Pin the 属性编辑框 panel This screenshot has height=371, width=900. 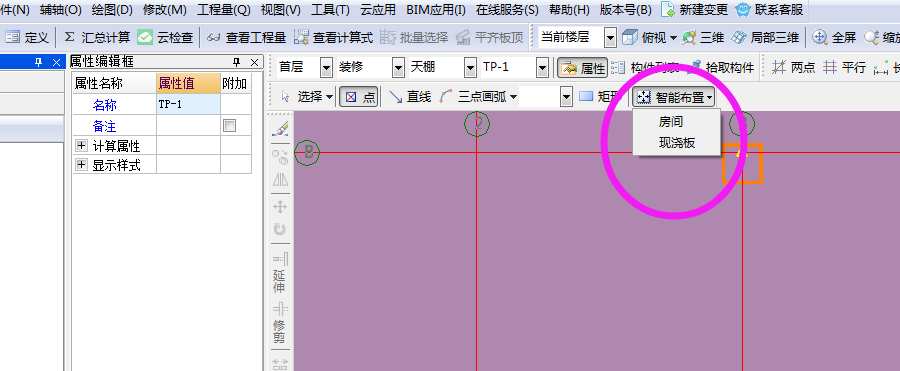(x=236, y=62)
